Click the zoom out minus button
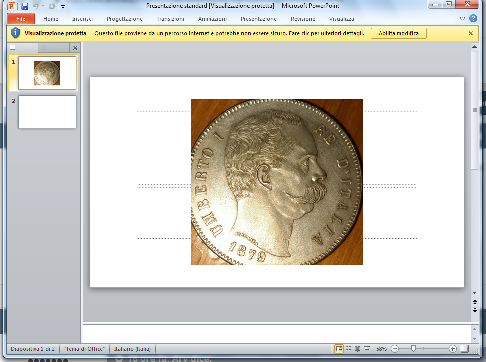 tap(395, 349)
